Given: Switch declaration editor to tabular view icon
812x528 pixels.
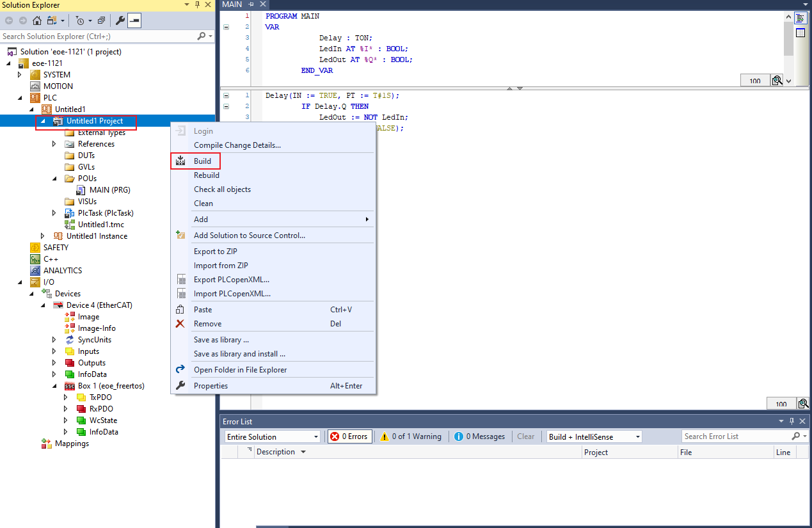Looking at the screenshot, I should (800, 33).
